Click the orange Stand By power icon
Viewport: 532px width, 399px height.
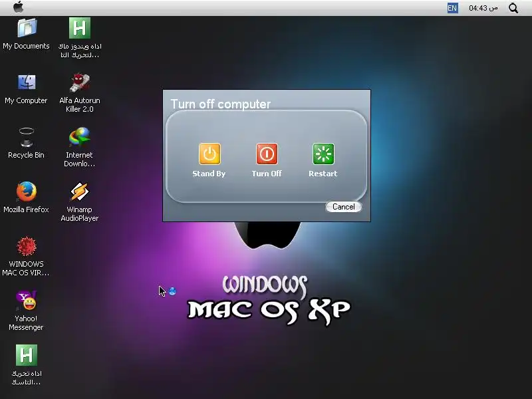point(209,154)
